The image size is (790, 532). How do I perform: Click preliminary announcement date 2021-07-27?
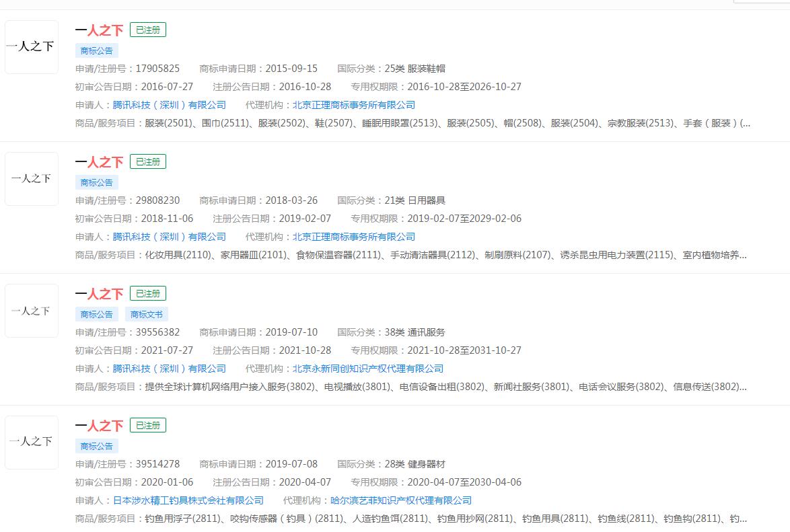pos(168,350)
